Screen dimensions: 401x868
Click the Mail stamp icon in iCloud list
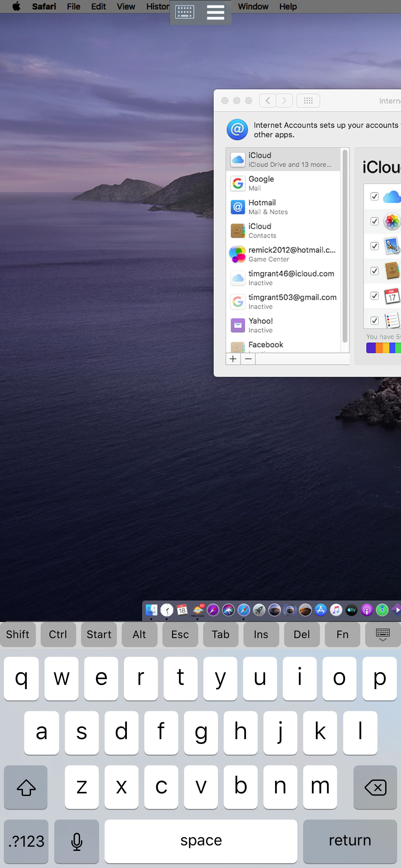(392, 246)
